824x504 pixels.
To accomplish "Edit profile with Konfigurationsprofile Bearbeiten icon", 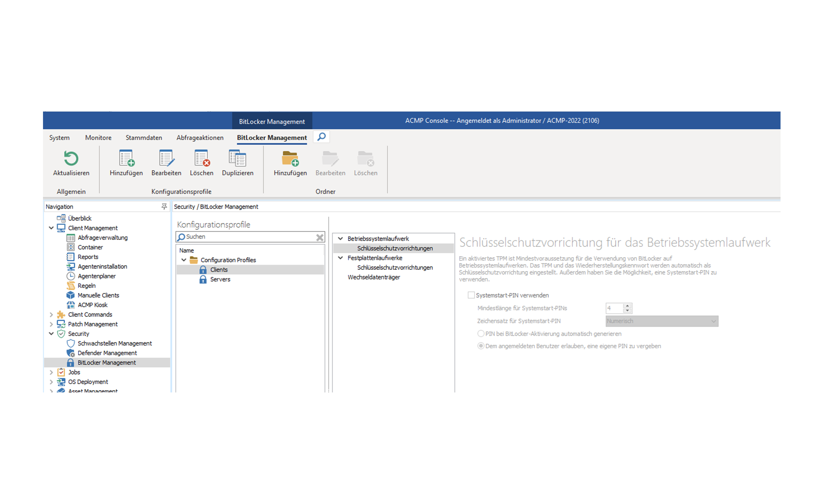I will [x=166, y=159].
